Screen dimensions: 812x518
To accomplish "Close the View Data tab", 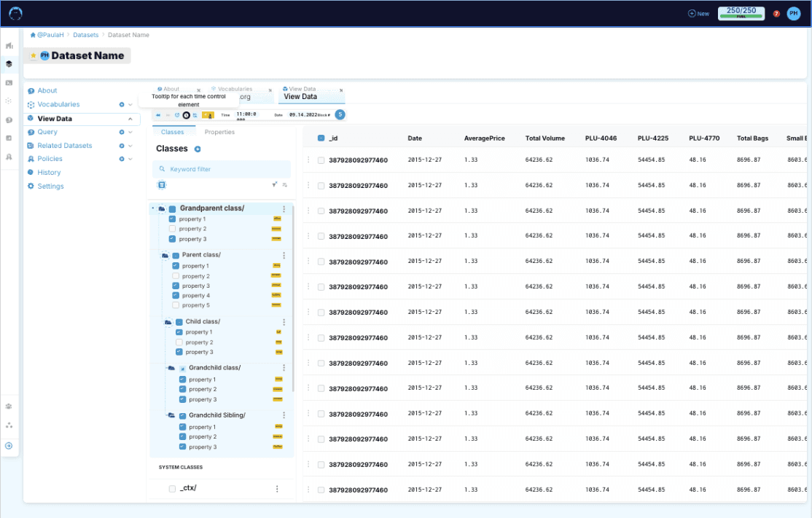I will 341,90.
